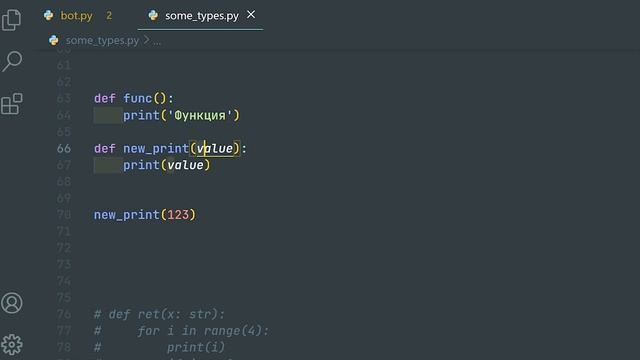This screenshot has height=360, width=640.
Task: Open the Search magnifier icon
Action: [12, 61]
